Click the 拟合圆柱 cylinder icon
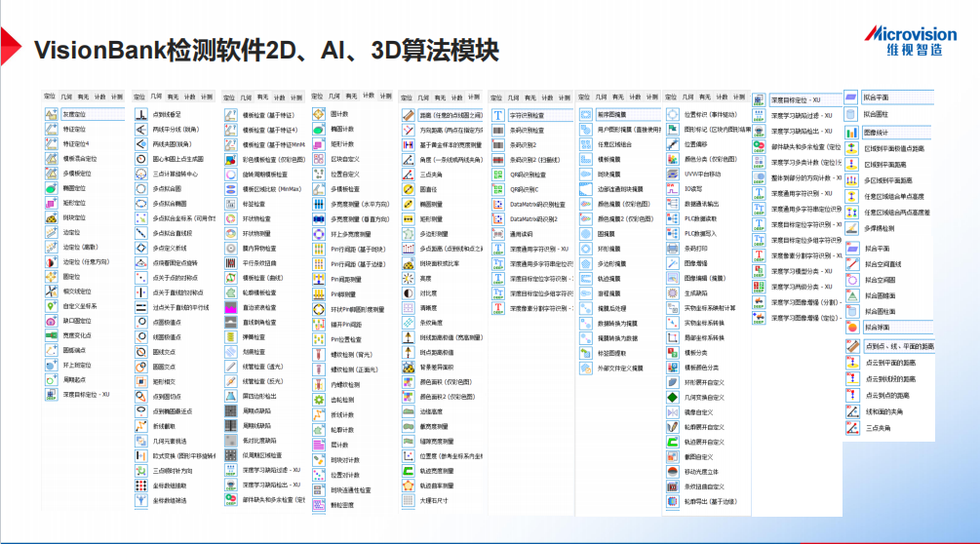Image resolution: width=980 pixels, height=544 pixels. (x=851, y=114)
